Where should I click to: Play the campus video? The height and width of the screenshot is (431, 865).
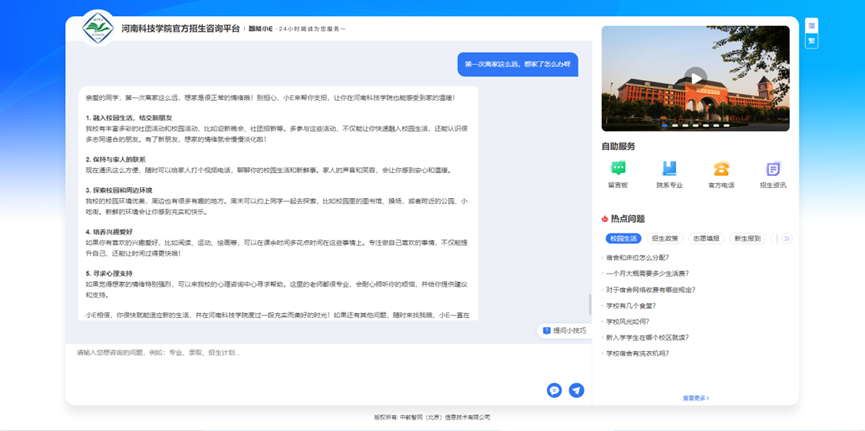tap(695, 77)
